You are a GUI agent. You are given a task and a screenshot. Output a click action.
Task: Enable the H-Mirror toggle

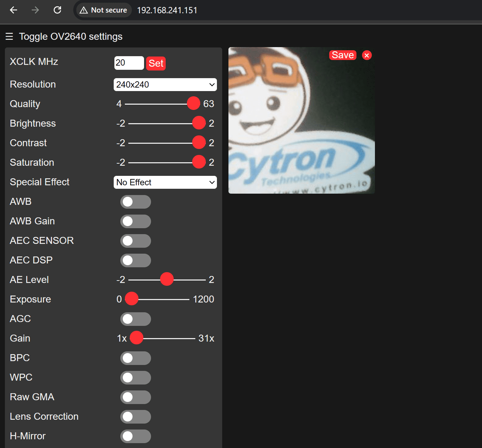[135, 436]
